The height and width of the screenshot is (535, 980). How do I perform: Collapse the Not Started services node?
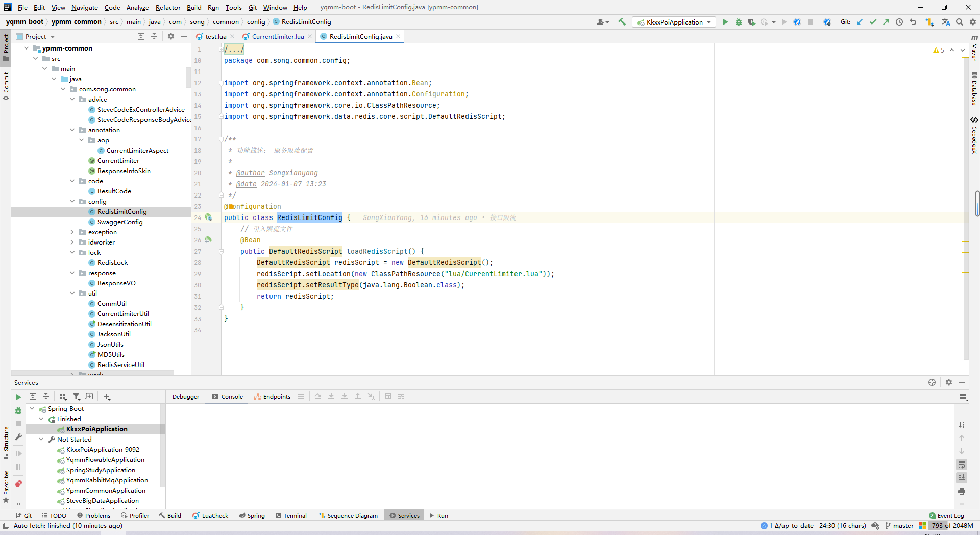(41, 439)
